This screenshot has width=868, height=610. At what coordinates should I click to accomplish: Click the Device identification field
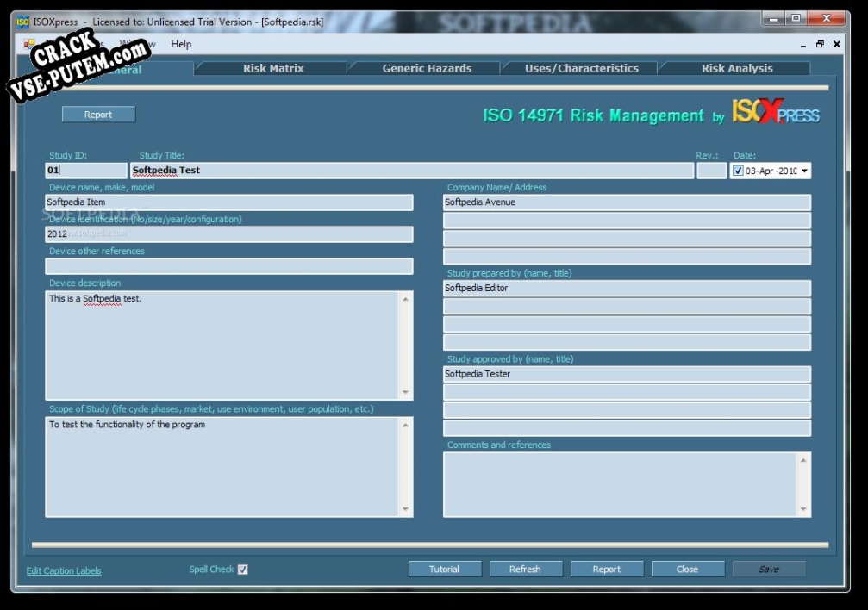[229, 234]
